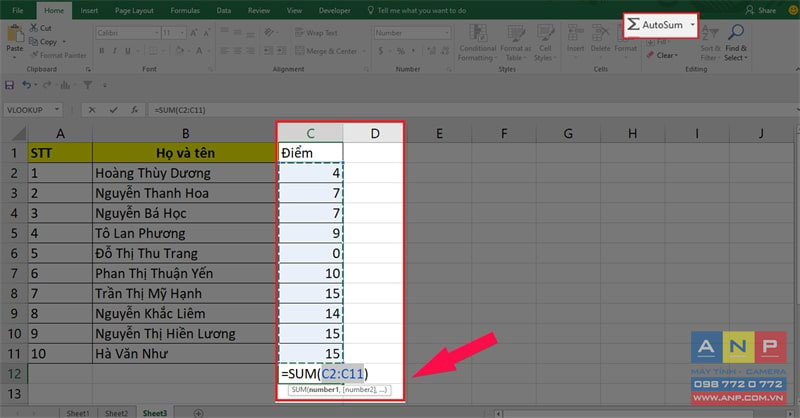This screenshot has height=418, width=800.
Task: Open the font size 11 dropdown
Action: [x=182, y=33]
